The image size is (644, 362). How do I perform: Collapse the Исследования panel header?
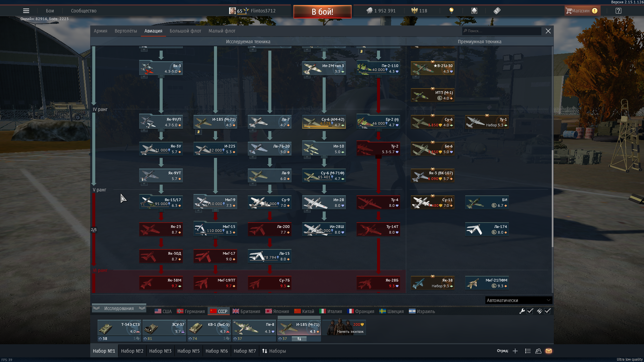(x=119, y=308)
